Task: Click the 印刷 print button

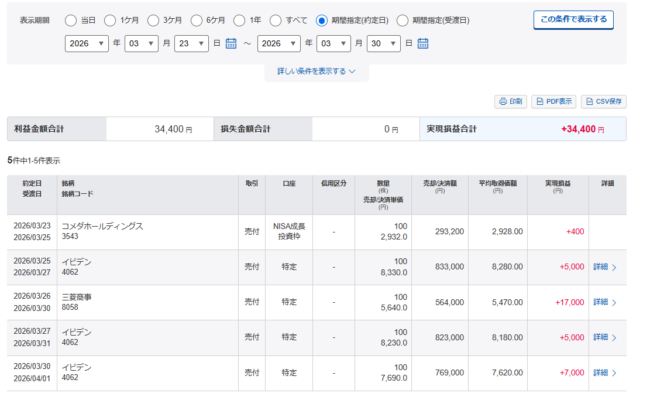Action: (x=510, y=101)
